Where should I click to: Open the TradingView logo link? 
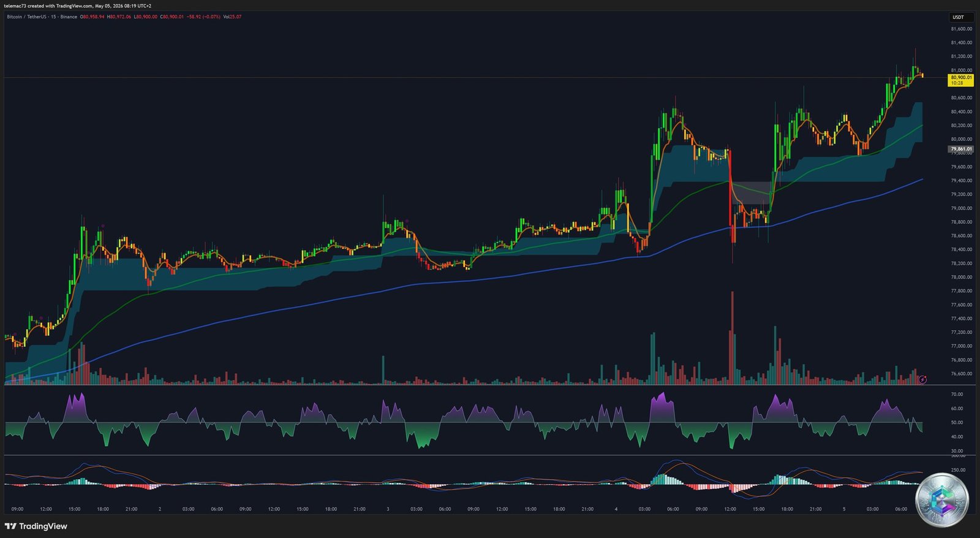pyautogui.click(x=36, y=526)
